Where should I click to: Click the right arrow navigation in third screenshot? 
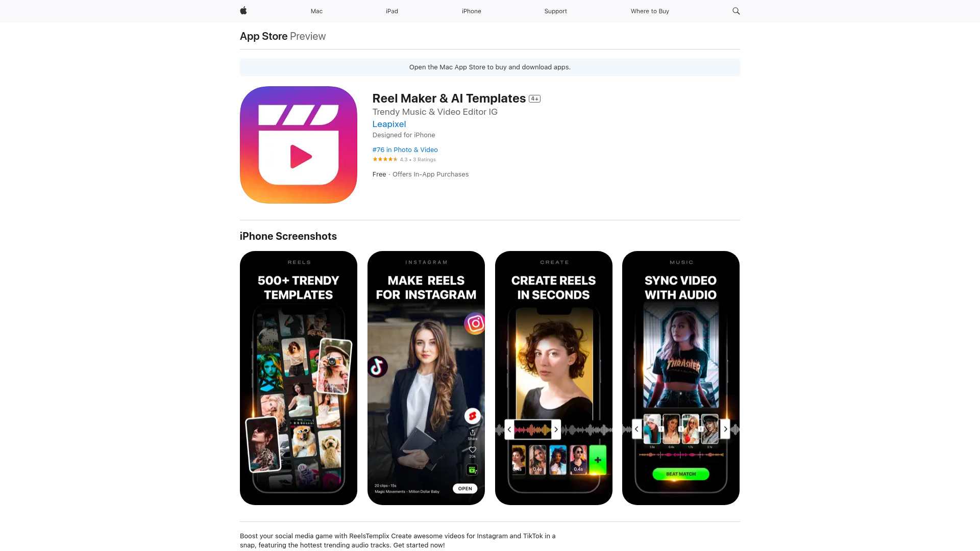point(556,429)
